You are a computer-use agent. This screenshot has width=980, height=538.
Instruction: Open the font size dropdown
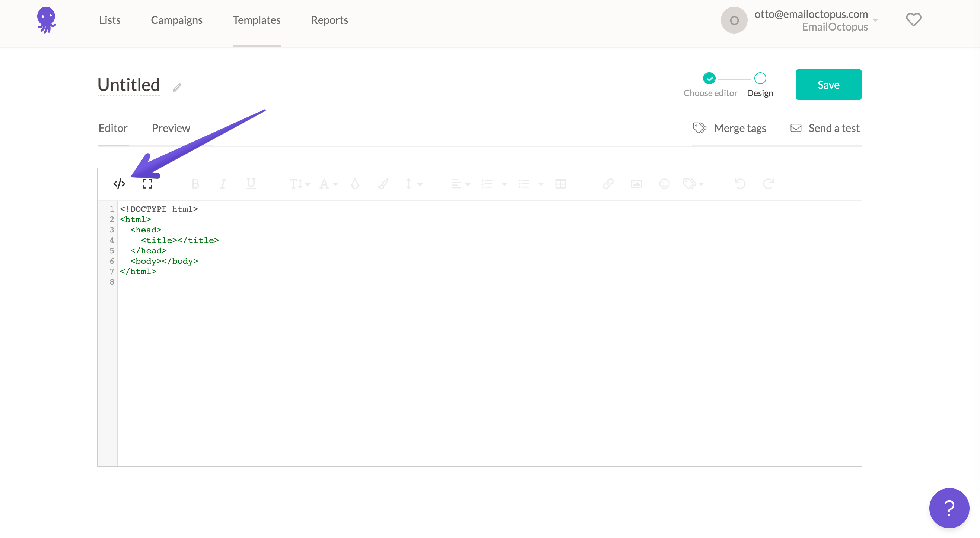(299, 184)
